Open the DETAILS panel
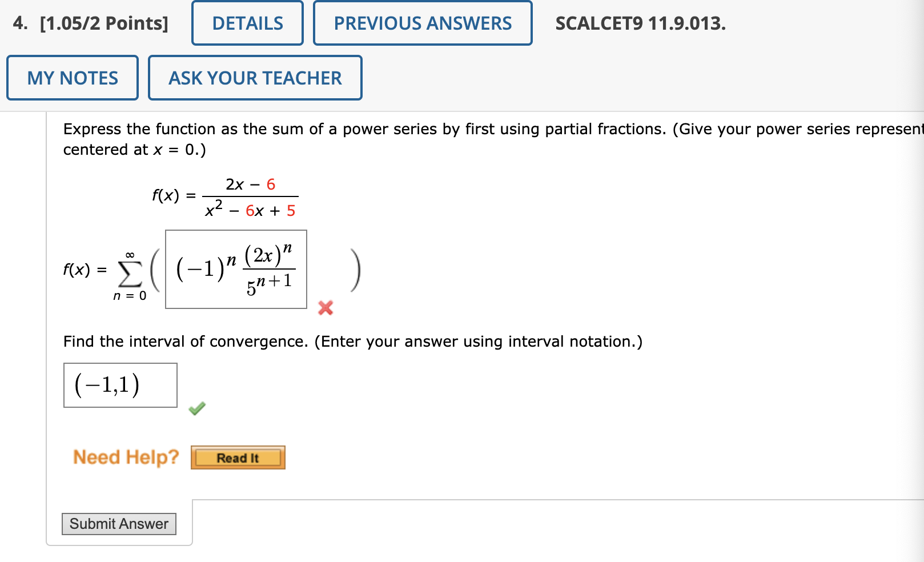Screen dimensions: 924x562 click(x=247, y=23)
